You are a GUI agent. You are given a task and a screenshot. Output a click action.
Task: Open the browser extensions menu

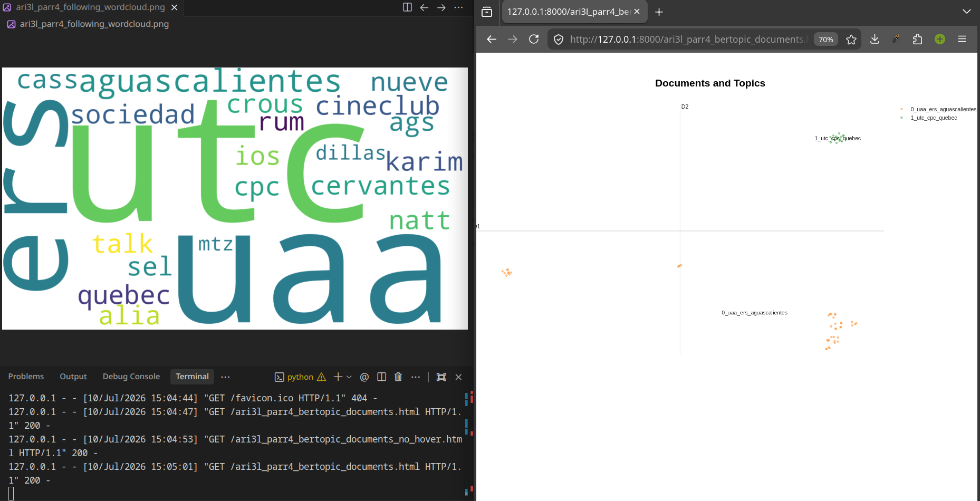click(x=917, y=39)
